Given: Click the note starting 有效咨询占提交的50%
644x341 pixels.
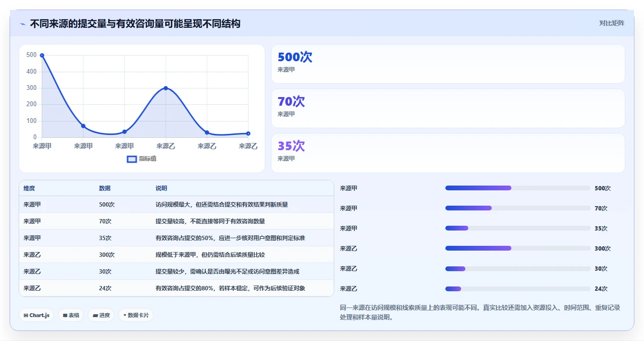Looking at the screenshot, I should tap(230, 238).
